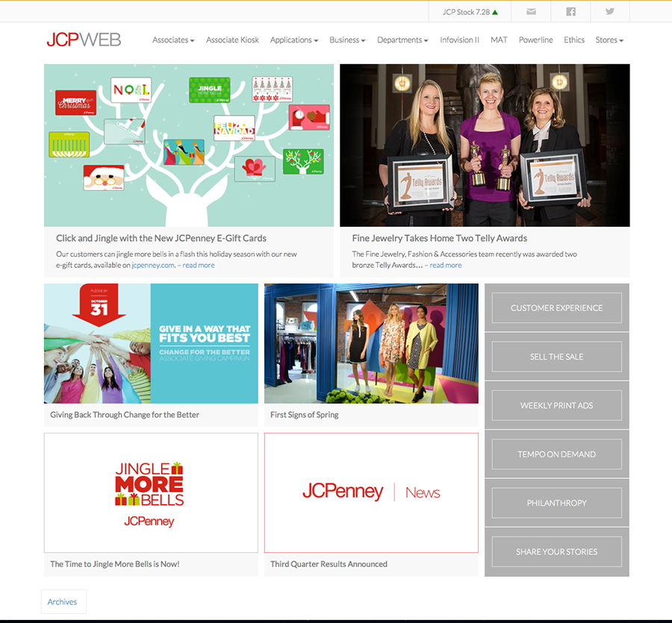The height and width of the screenshot is (623, 672).
Task: Open Associate Kiosk nav item
Action: tap(232, 40)
